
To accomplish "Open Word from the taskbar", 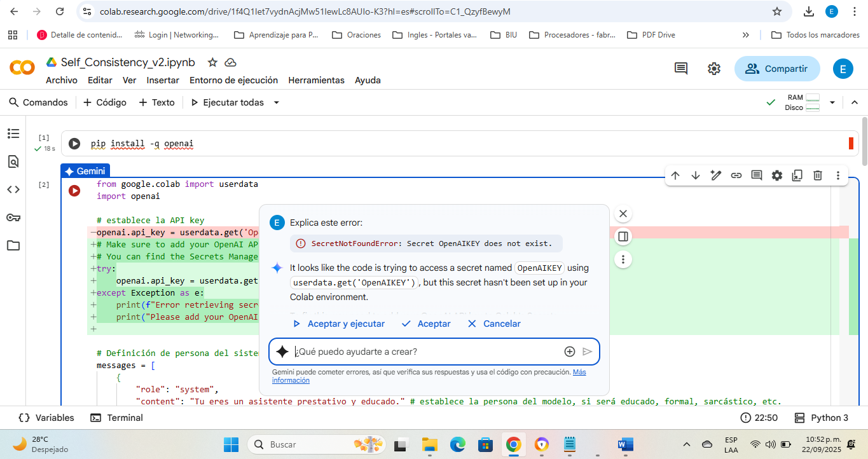I will (x=625, y=444).
